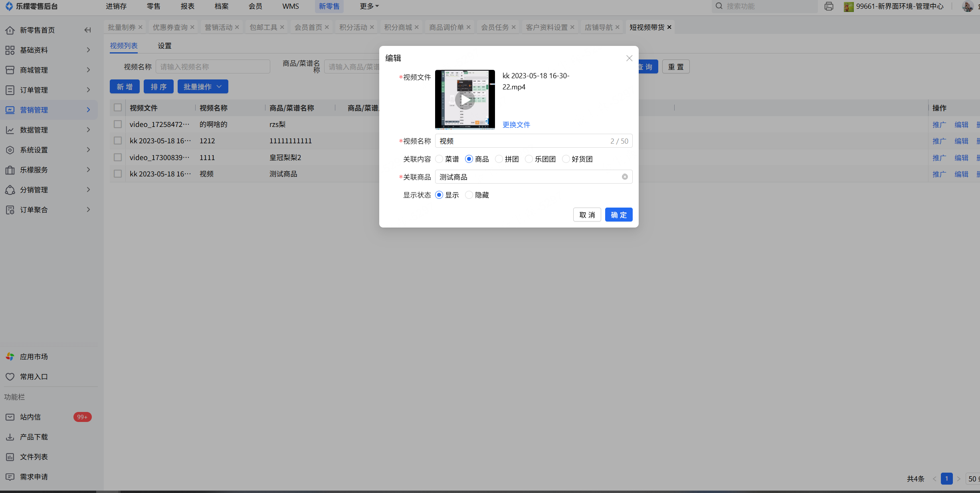The image size is (980, 493).
Task: Switch to the 设置 tab
Action: [x=164, y=46]
